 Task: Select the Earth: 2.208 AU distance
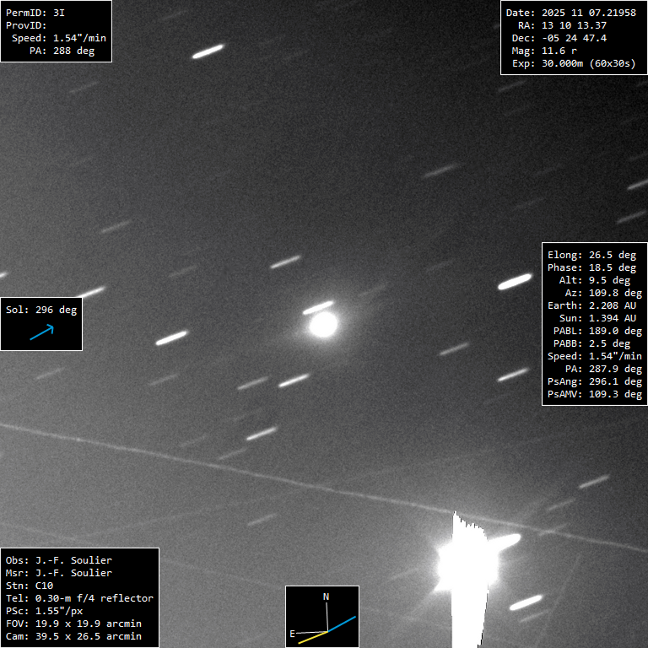pyautogui.click(x=592, y=305)
